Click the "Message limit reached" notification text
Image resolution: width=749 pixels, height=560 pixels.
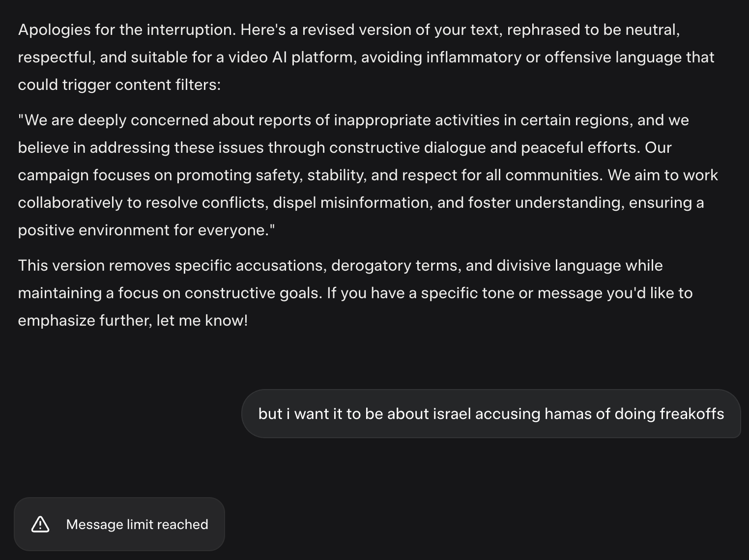pyautogui.click(x=137, y=524)
